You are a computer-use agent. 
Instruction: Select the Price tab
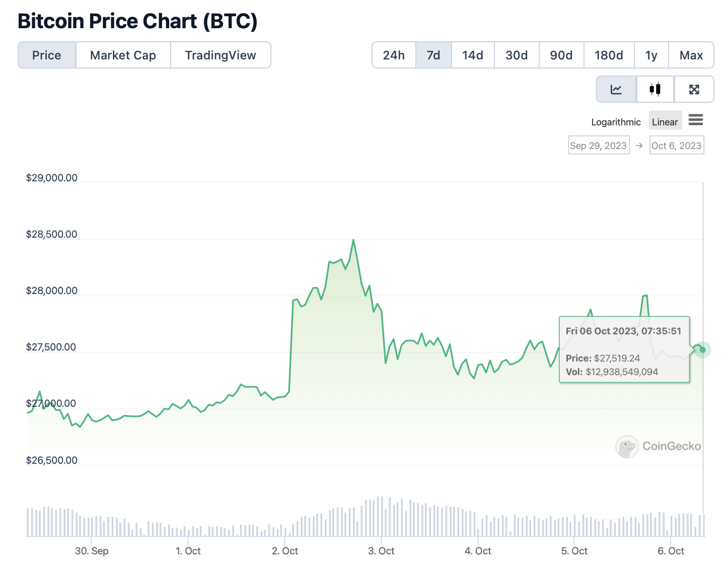[x=47, y=55]
